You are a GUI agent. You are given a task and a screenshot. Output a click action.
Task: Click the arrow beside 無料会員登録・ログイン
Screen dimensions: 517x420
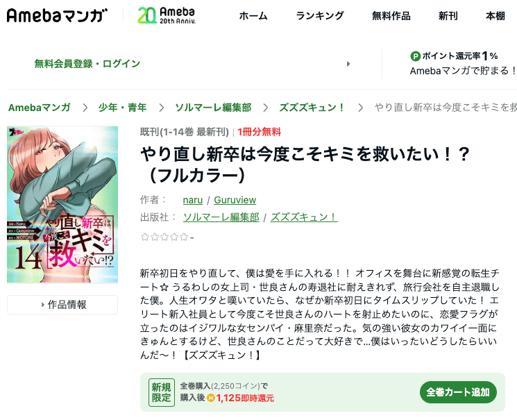click(348, 64)
